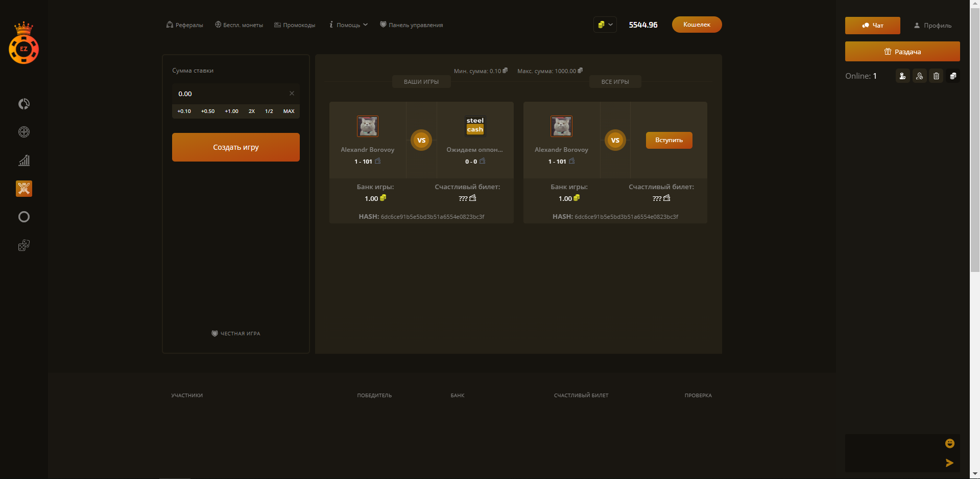Expand the Помощь help menu

click(x=349, y=25)
